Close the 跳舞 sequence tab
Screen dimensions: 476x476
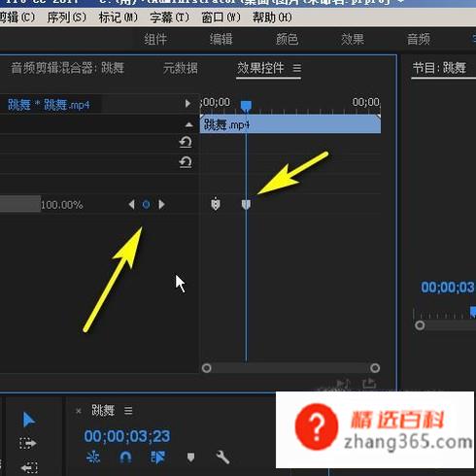click(x=79, y=411)
